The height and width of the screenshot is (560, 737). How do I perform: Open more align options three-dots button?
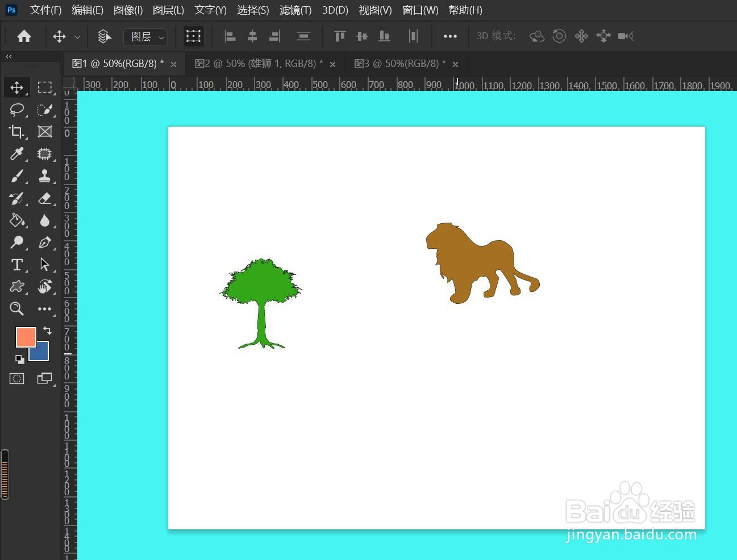[x=450, y=36]
